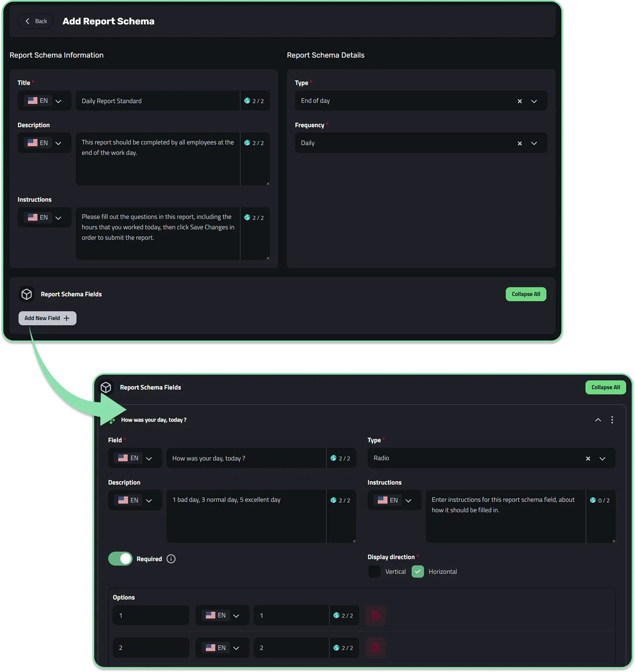
Task: Click Collapse All in lower panel
Action: pos(605,387)
